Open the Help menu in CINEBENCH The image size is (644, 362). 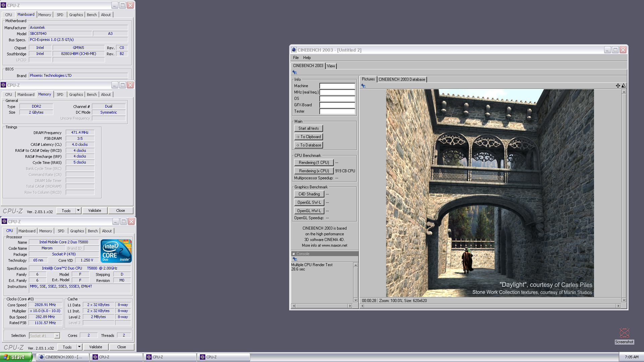307,58
